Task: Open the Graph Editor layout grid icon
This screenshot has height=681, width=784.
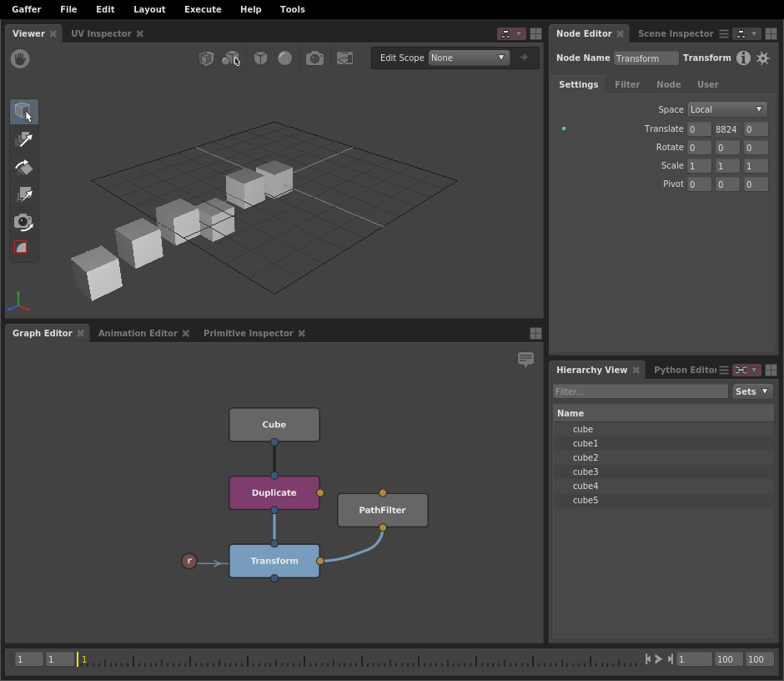Action: coord(535,333)
